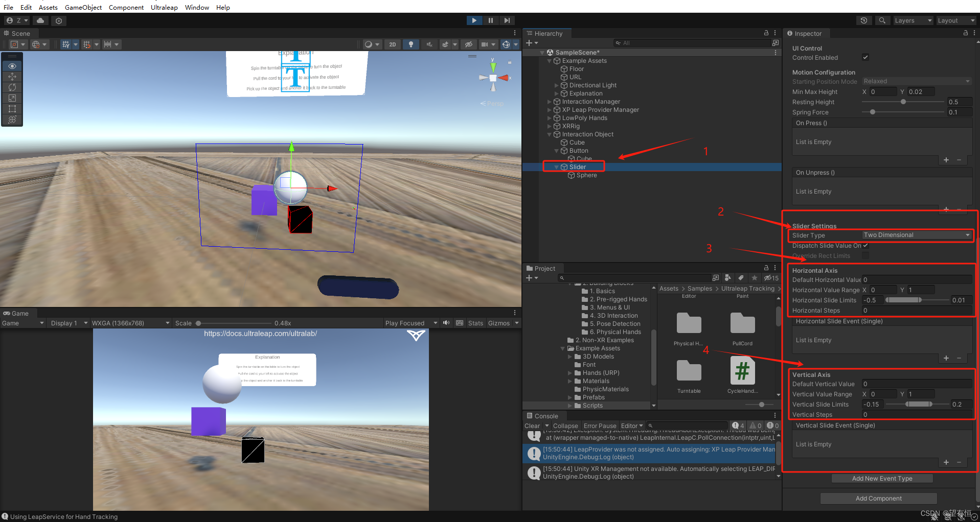Select the Transform tool in Scene
Viewport: 980px width, 522px height.
coord(12,120)
